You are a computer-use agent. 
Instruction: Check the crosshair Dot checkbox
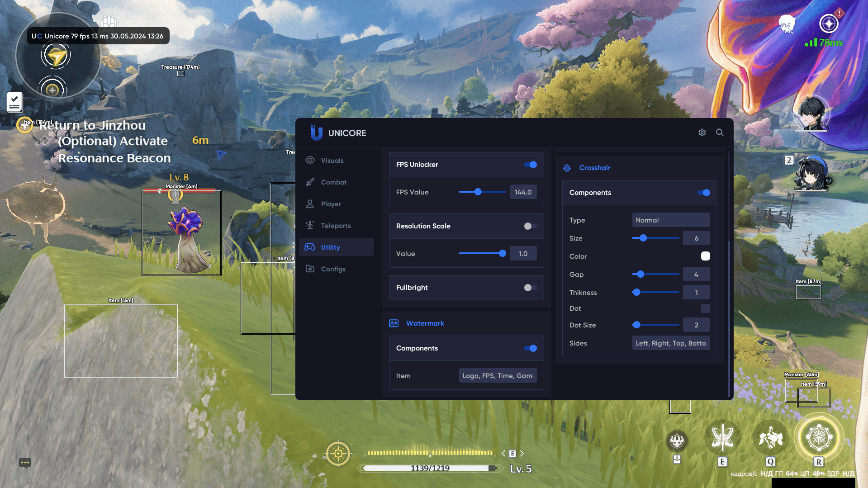pos(705,308)
